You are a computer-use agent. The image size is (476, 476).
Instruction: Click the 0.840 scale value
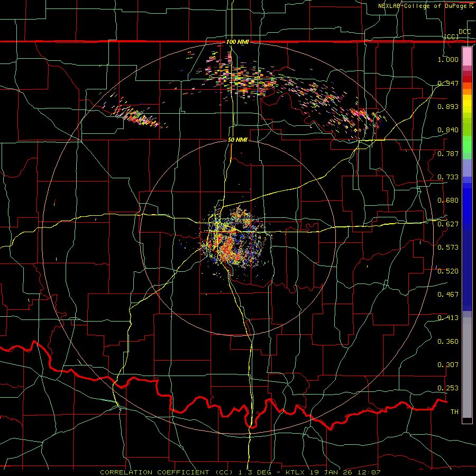tap(448, 130)
